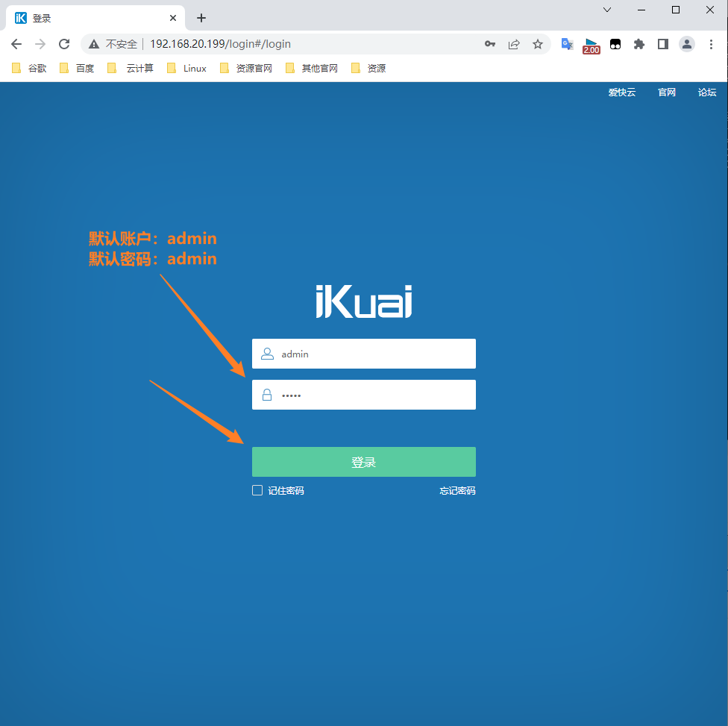Toggle the browser side panel icon
The image size is (728, 726).
662,44
